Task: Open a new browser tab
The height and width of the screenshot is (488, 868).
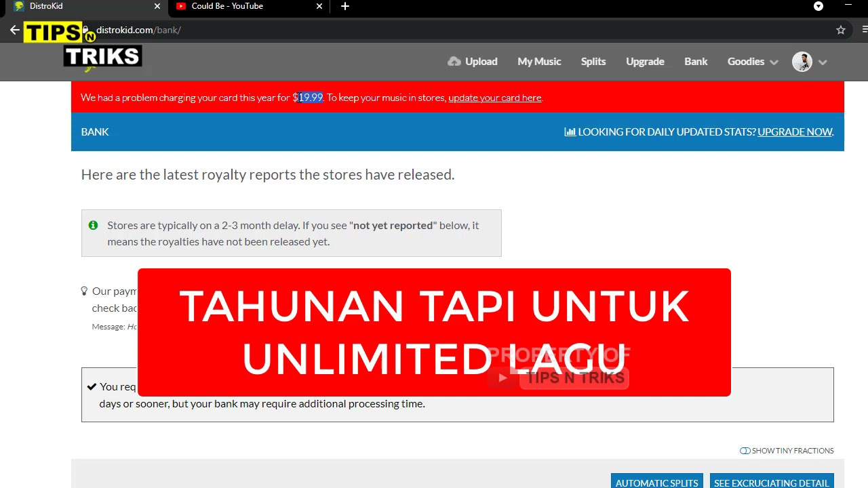Action: point(345,6)
